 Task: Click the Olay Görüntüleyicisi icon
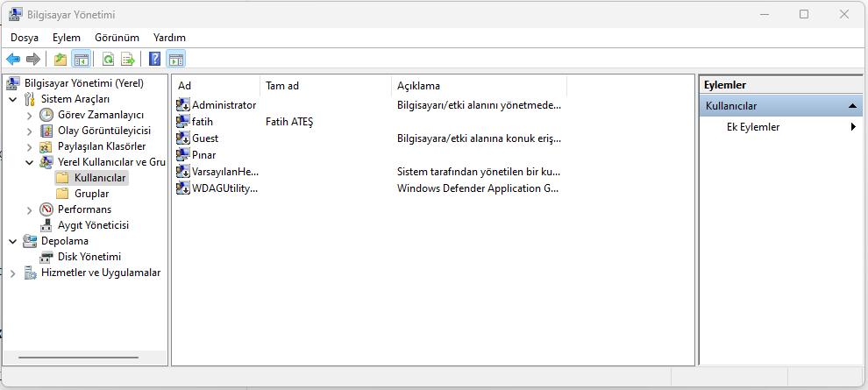point(46,131)
